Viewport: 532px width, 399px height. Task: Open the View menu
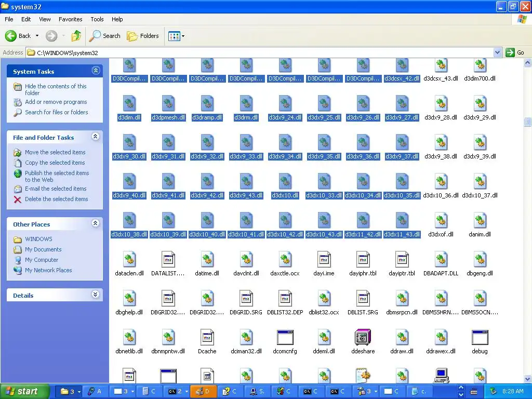pos(45,19)
